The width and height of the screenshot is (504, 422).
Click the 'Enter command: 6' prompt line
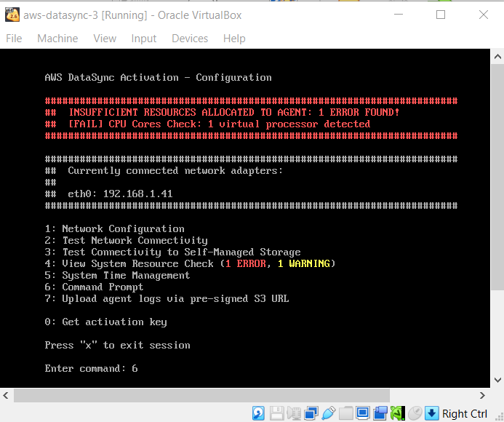pyautogui.click(x=92, y=368)
